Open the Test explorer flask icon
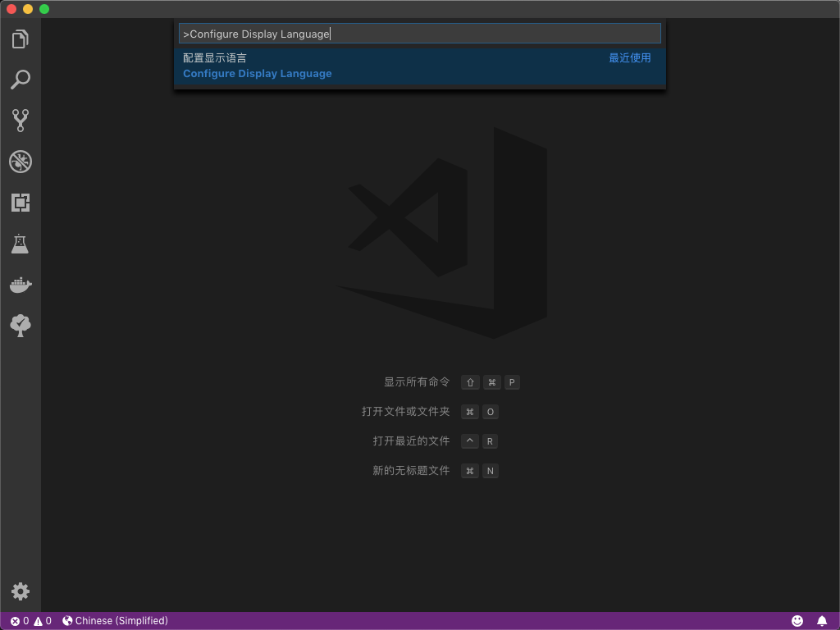Screen dimensions: 840x630 [x=21, y=244]
